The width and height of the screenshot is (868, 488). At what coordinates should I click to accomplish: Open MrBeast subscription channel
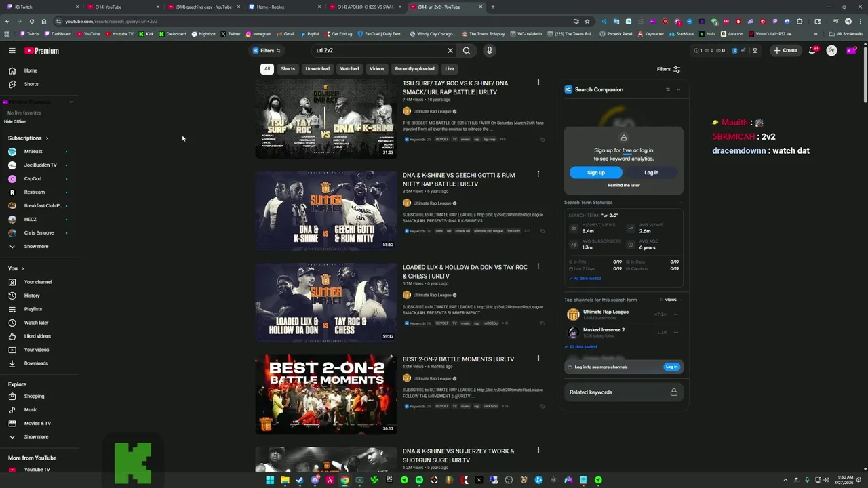pos(39,152)
